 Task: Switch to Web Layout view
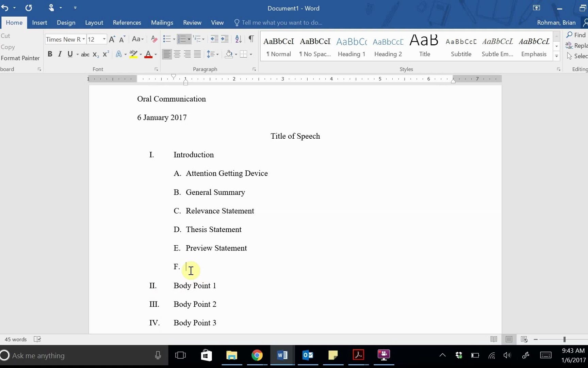click(x=524, y=339)
